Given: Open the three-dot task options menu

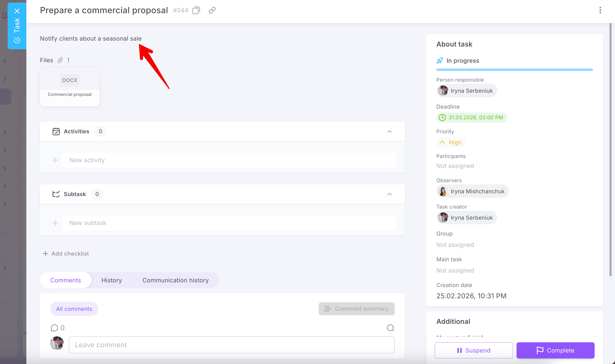Looking at the screenshot, I should (x=600, y=10).
